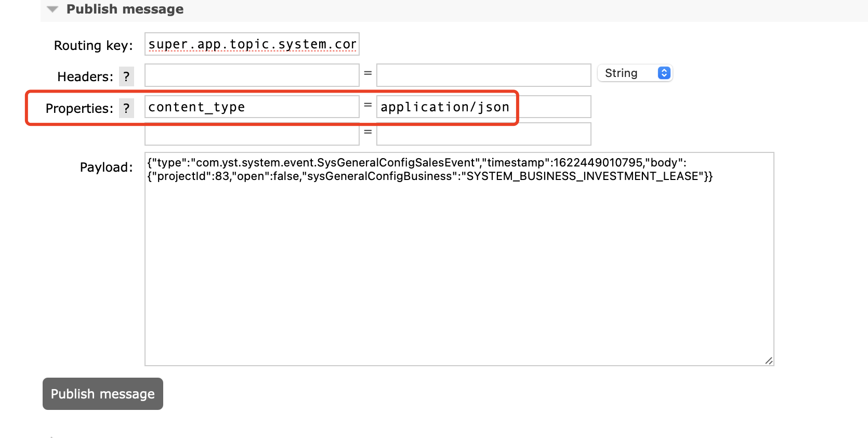Collapse the Publish message section triangle
The image size is (868, 438).
52,9
